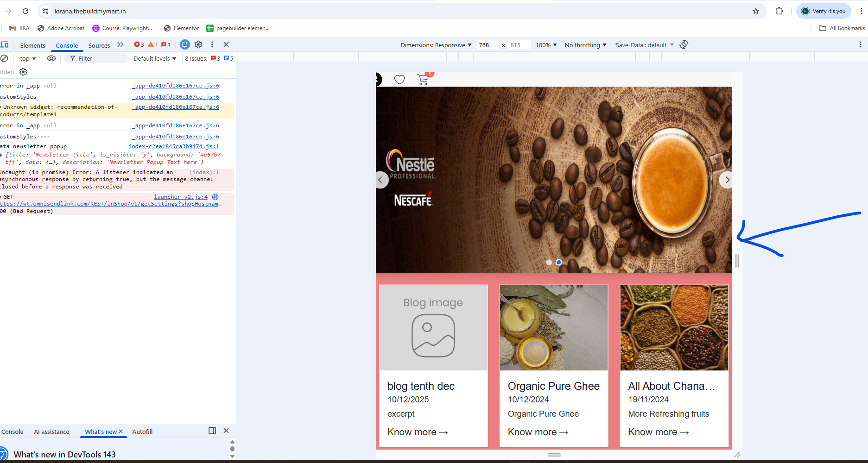Open wishlist heart icon on site

pyautogui.click(x=399, y=79)
